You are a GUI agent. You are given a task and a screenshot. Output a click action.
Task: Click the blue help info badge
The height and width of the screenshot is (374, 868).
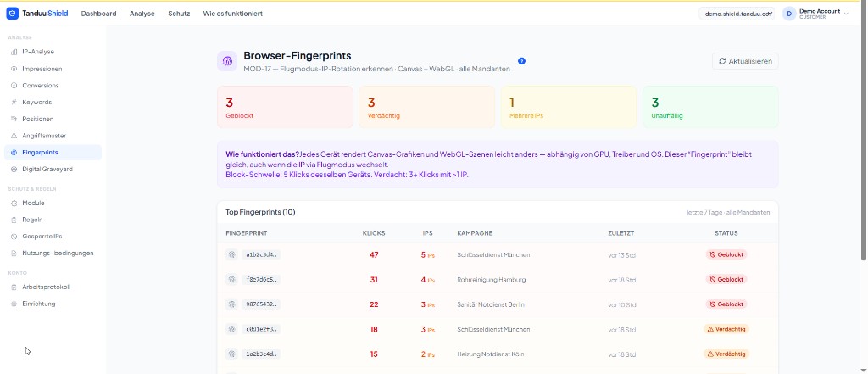click(x=521, y=61)
